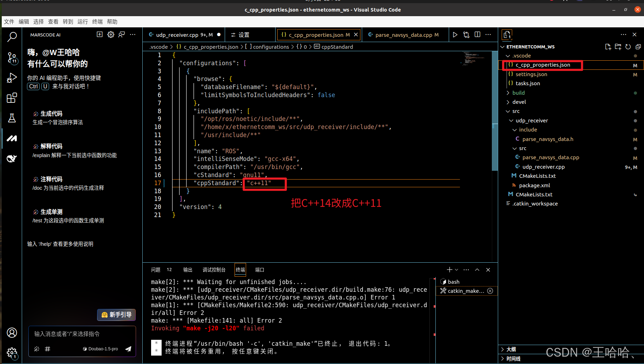Click the 新手引导 button
This screenshot has height=364, width=644.
116,315
